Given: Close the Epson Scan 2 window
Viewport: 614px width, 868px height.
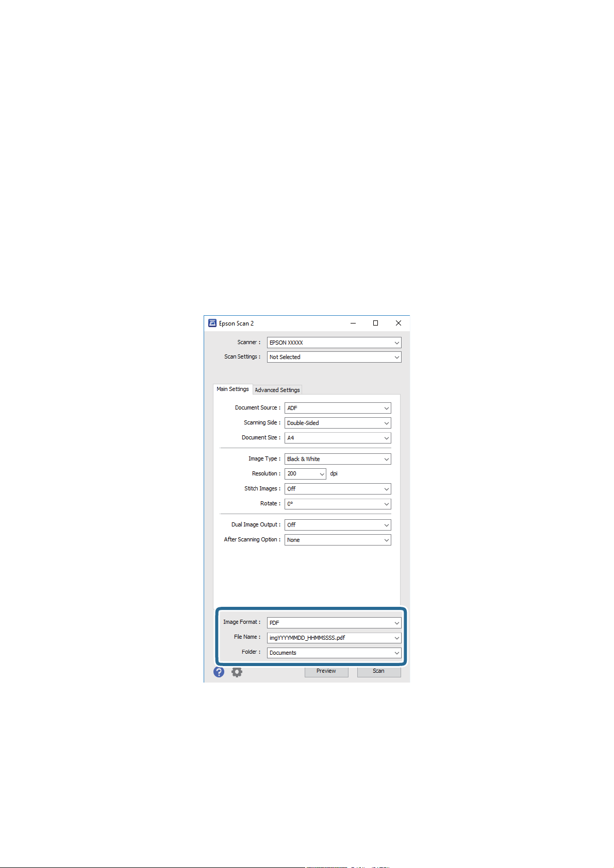Looking at the screenshot, I should click(398, 323).
